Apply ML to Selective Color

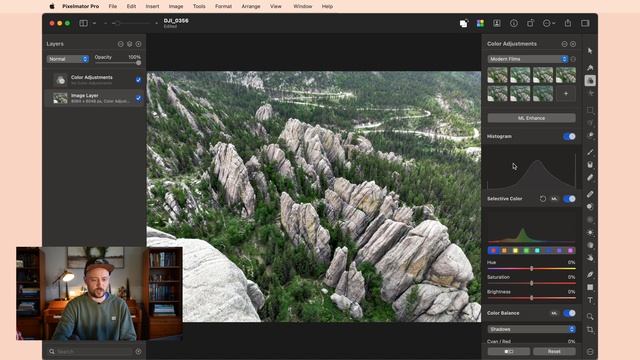coord(554,199)
